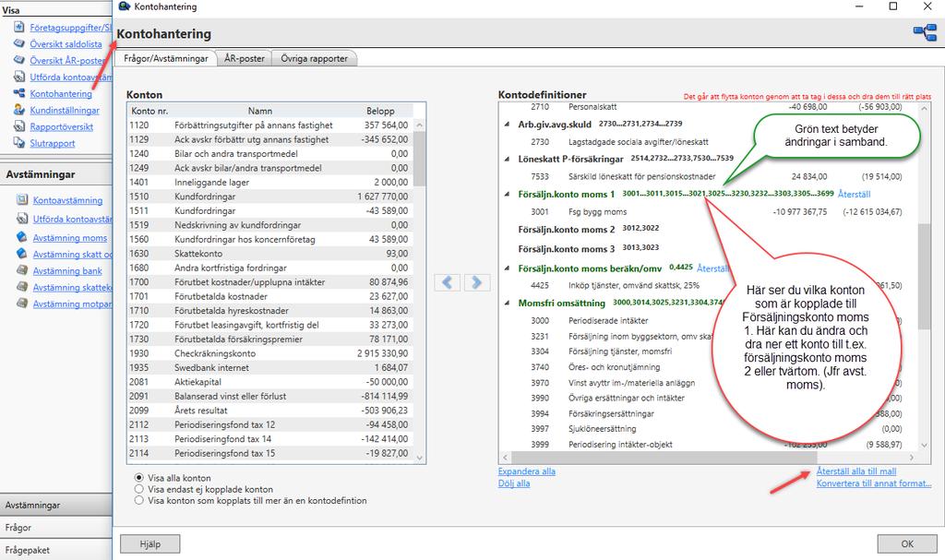Open the Avstämningar bottom panel section
Screen dimensions: 945x560
(56, 506)
